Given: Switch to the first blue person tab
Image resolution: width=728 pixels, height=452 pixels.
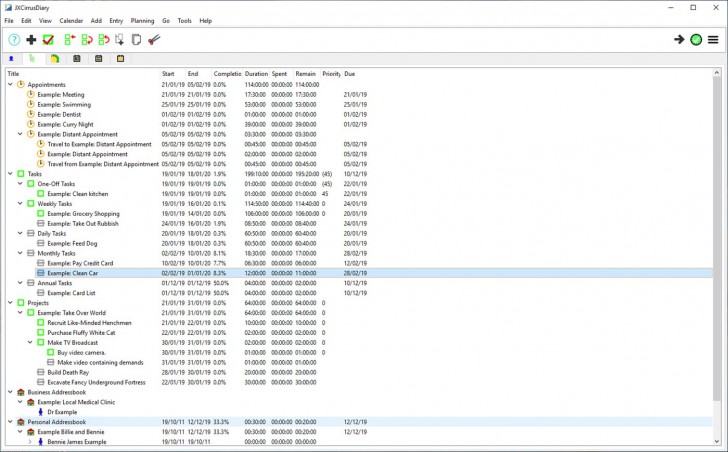Looking at the screenshot, I should point(11,59).
